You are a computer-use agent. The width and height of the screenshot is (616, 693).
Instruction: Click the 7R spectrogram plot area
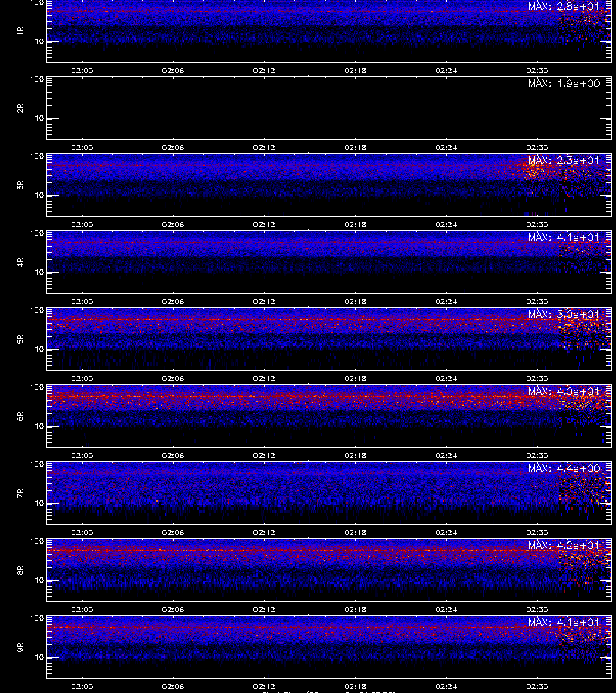(330, 494)
